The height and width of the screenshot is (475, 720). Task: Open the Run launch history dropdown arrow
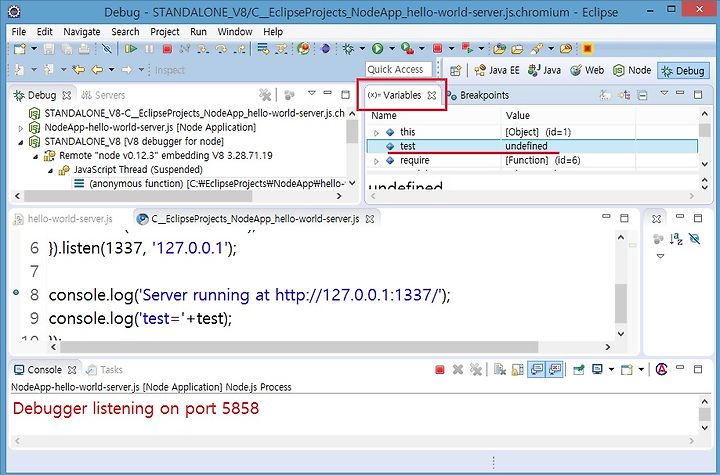392,49
